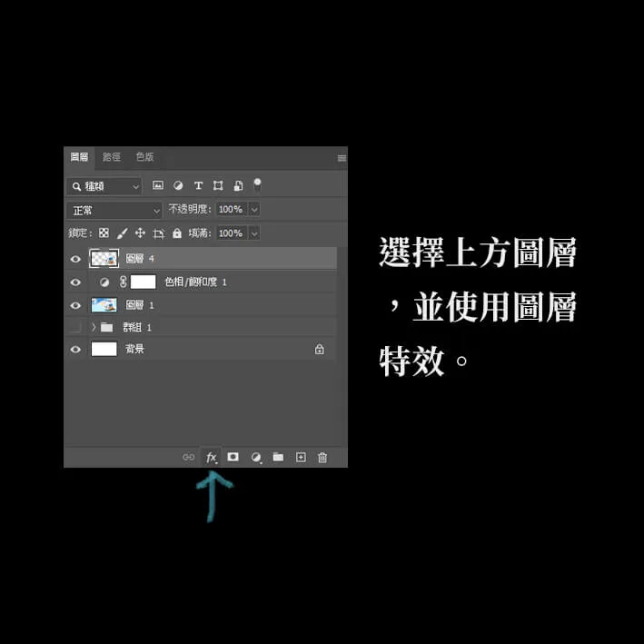Expand the 群組 1 group
Image resolution: width=644 pixels, height=644 pixels.
point(94,327)
